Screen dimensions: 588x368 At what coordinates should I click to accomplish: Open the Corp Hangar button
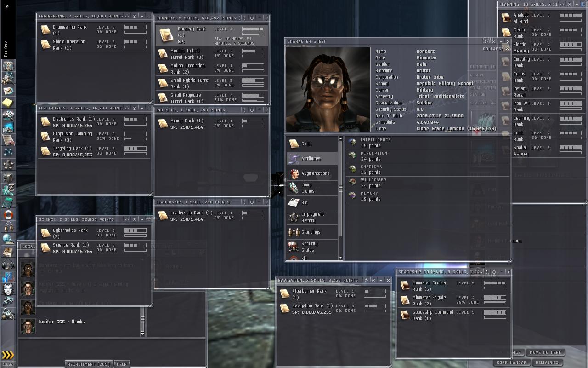click(x=511, y=362)
